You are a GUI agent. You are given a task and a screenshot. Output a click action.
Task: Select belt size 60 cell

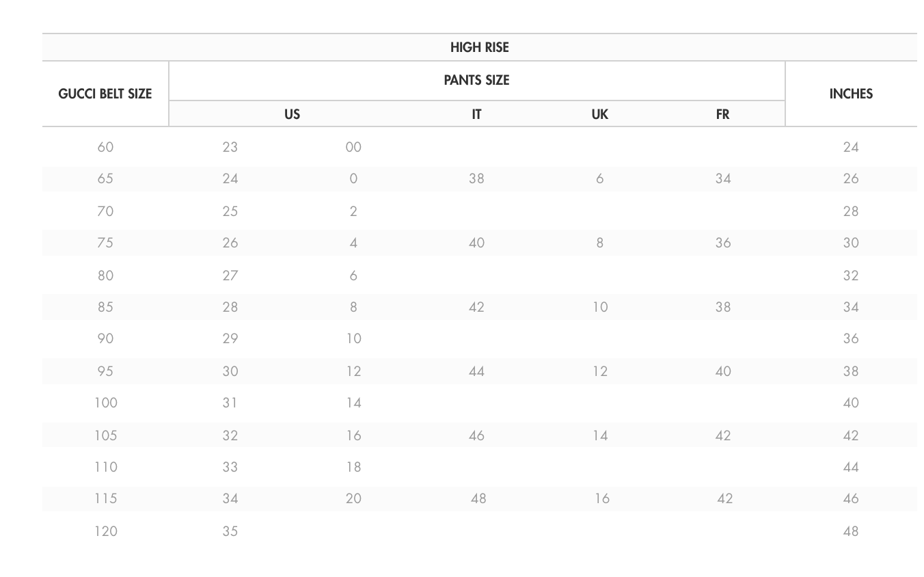pyautogui.click(x=105, y=147)
